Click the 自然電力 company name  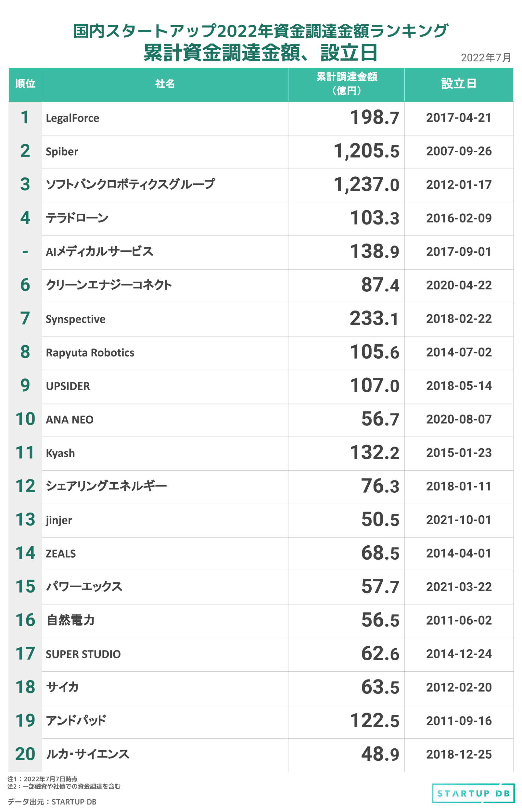click(x=70, y=620)
